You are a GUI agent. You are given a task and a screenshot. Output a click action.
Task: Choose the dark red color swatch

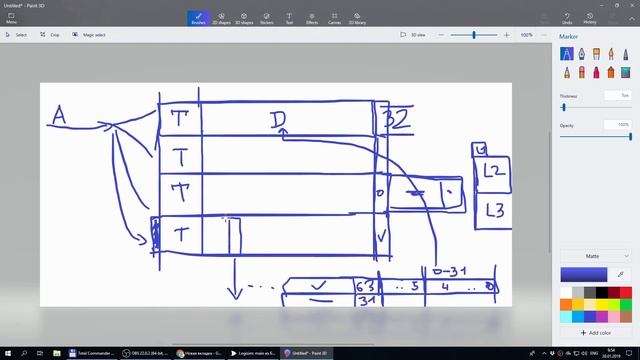coord(614,292)
